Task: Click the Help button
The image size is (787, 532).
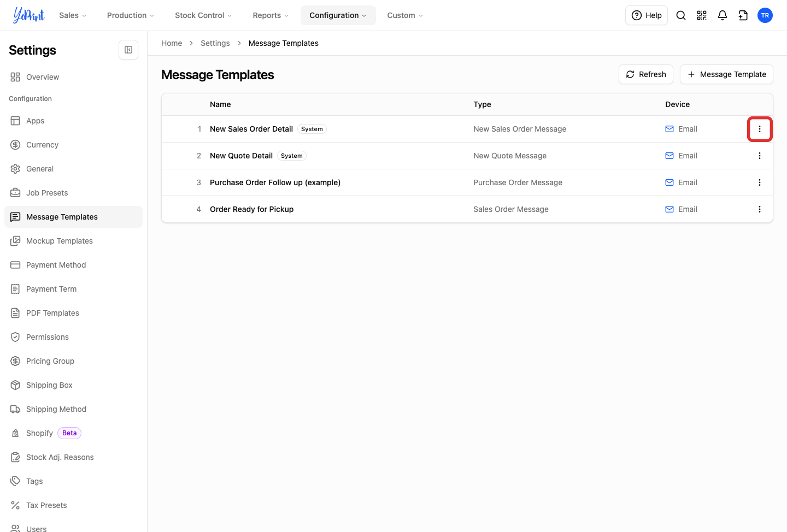Action: pos(647,15)
